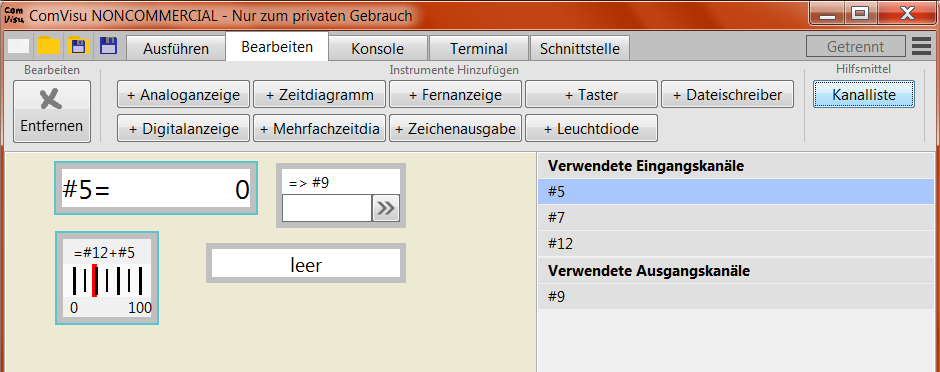Image resolution: width=940 pixels, height=372 pixels.
Task: Click the Verwendete Ausgangskanäle header
Action: click(736, 271)
